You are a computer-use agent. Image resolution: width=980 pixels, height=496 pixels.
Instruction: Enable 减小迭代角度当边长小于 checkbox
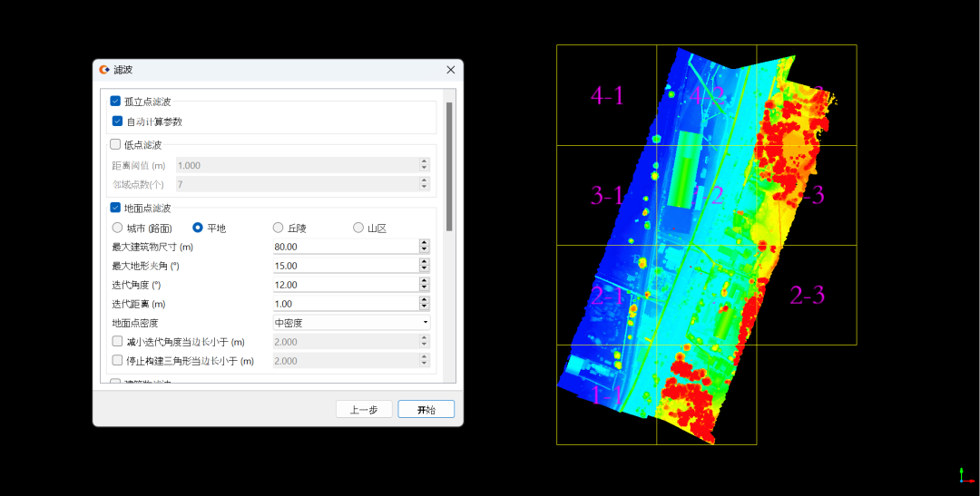[x=117, y=342]
